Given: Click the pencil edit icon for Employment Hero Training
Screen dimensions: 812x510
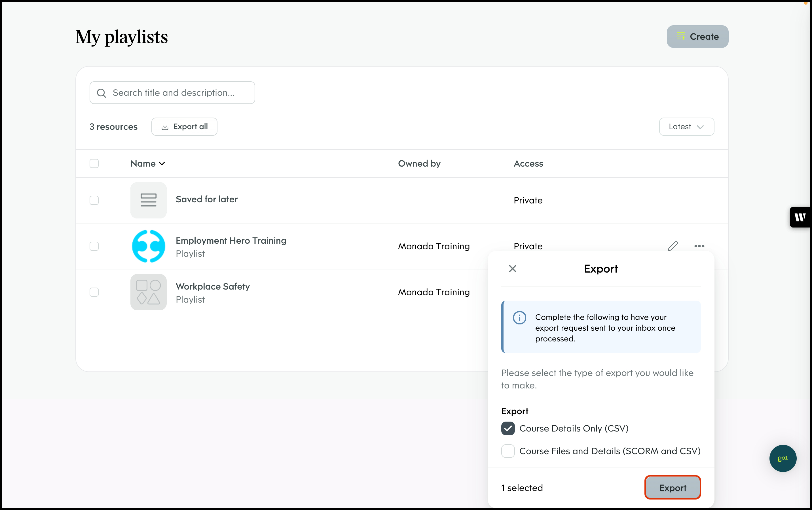Looking at the screenshot, I should (673, 246).
